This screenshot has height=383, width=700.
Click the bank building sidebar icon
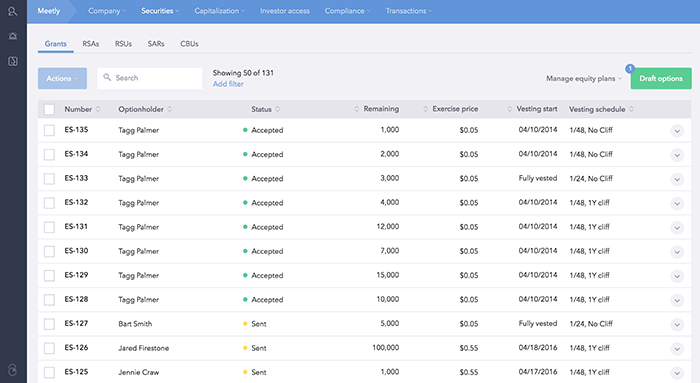pyautogui.click(x=12, y=36)
